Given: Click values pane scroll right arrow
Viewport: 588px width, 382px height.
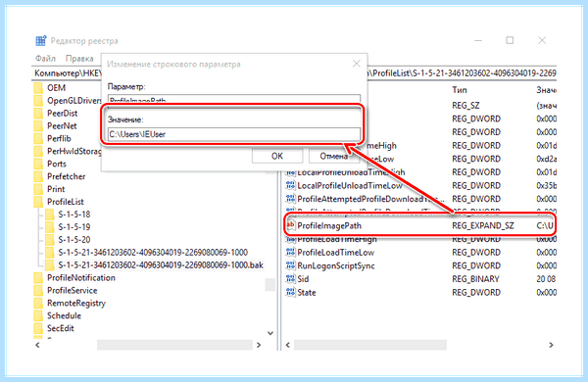Looking at the screenshot, I should 551,345.
